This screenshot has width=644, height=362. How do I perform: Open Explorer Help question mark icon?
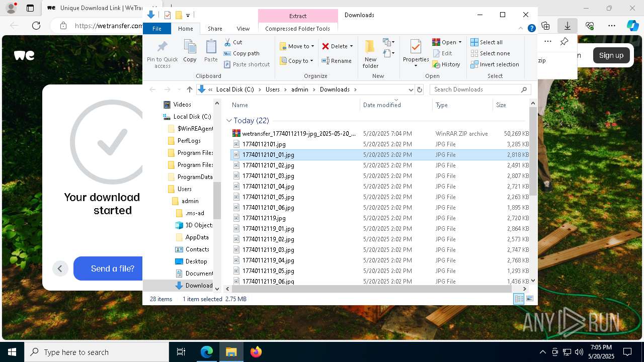(x=531, y=29)
